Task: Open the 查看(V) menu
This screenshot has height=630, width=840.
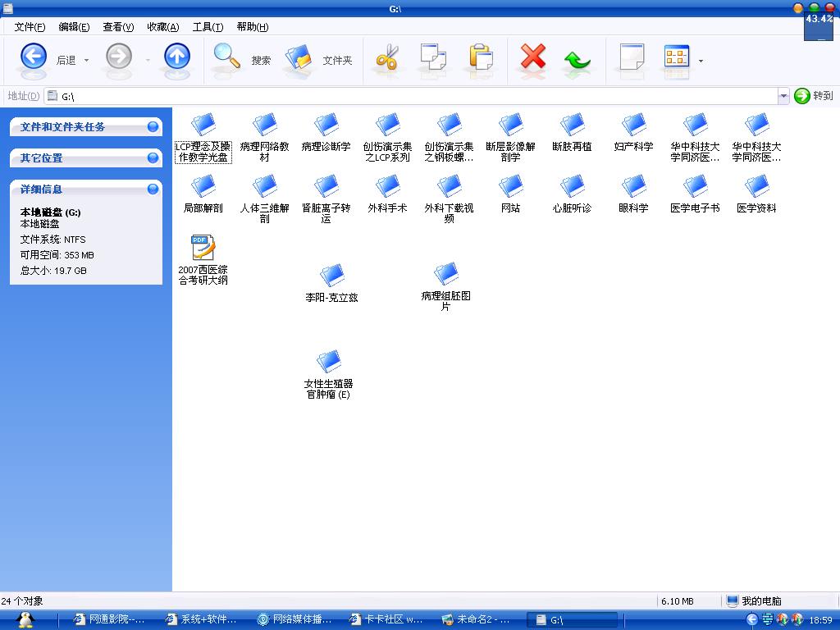Action: click(118, 27)
